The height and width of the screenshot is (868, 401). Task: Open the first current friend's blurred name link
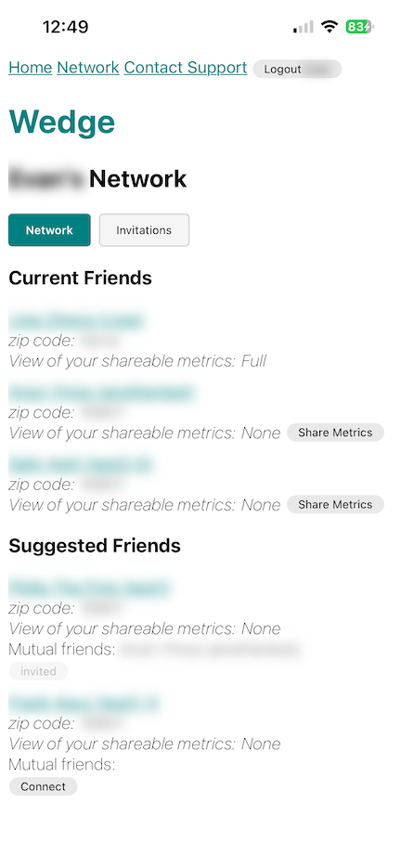point(76,320)
